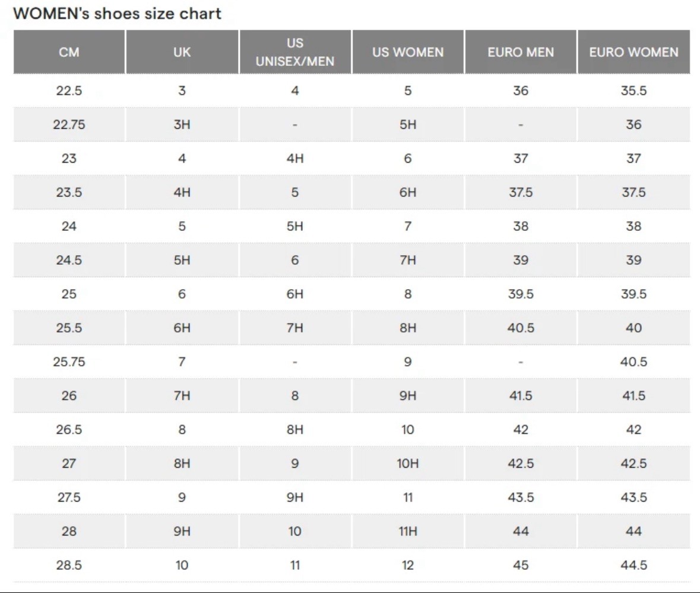Screen dimensions: 700x593
Task: Click the CM column header
Action: tap(69, 52)
